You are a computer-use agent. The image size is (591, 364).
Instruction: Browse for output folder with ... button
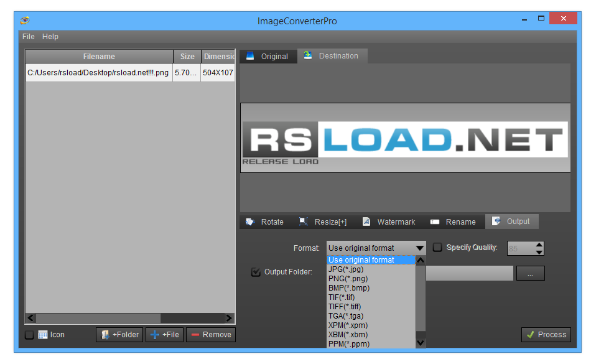[530, 273]
